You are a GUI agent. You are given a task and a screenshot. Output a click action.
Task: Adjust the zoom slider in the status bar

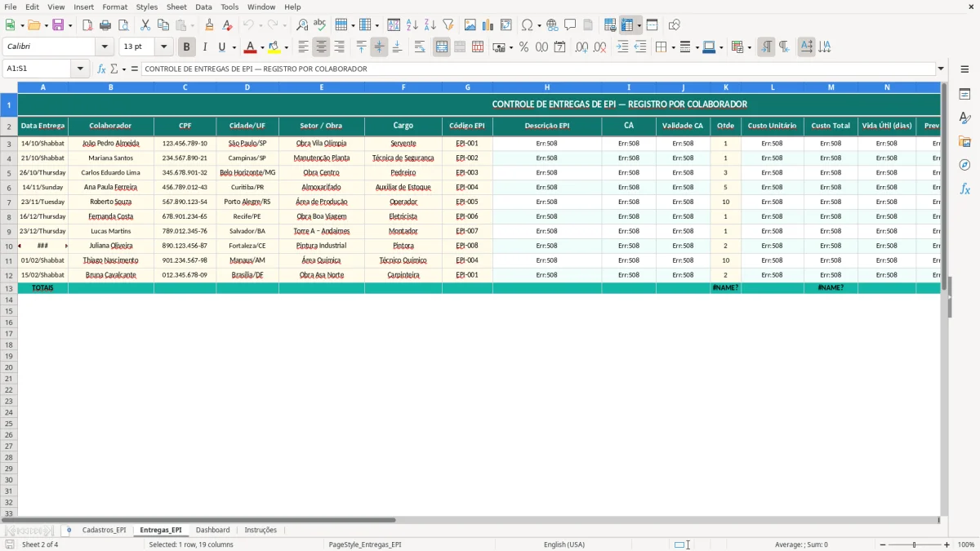(913, 544)
